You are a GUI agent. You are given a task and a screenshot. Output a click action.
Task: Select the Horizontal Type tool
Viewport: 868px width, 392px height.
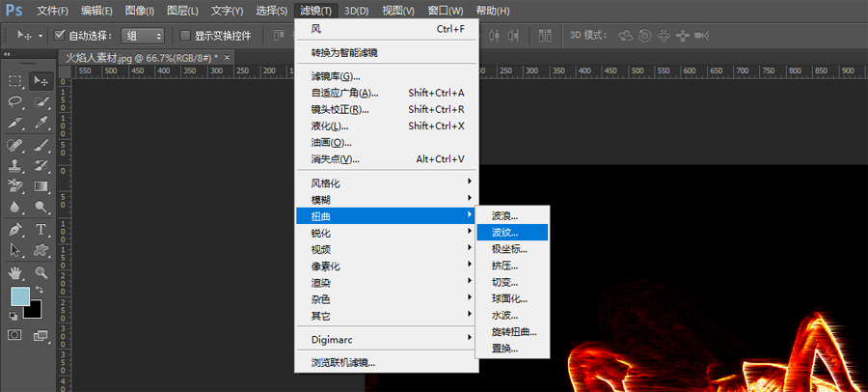(x=41, y=229)
